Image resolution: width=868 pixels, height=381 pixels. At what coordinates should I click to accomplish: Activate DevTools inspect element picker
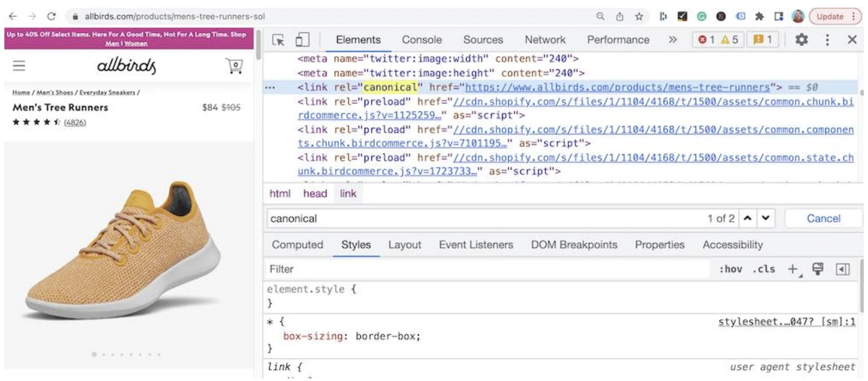click(278, 40)
